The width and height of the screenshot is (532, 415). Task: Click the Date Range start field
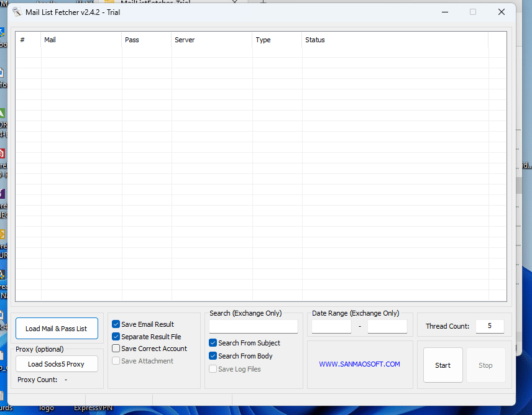[331, 326]
